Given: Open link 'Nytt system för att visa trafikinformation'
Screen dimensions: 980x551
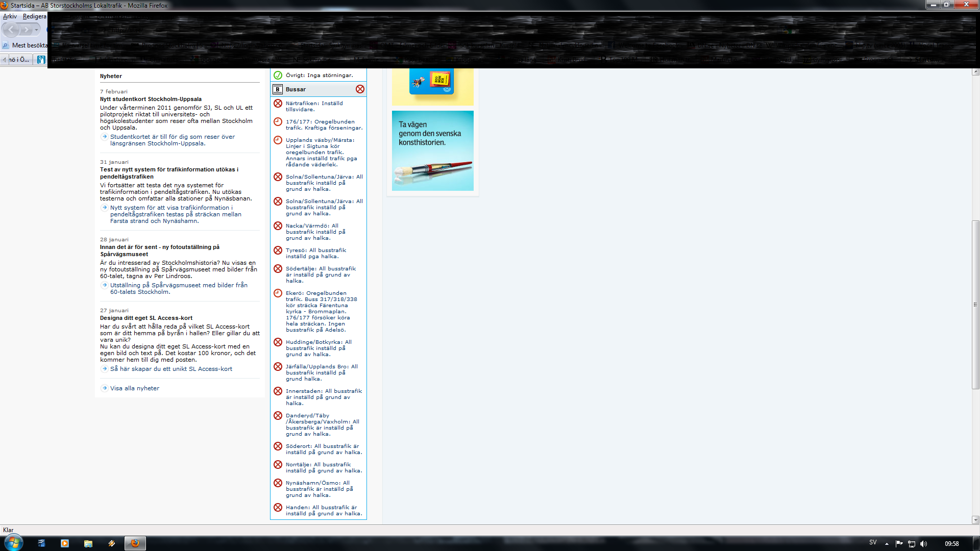Looking at the screenshot, I should pos(176,214).
